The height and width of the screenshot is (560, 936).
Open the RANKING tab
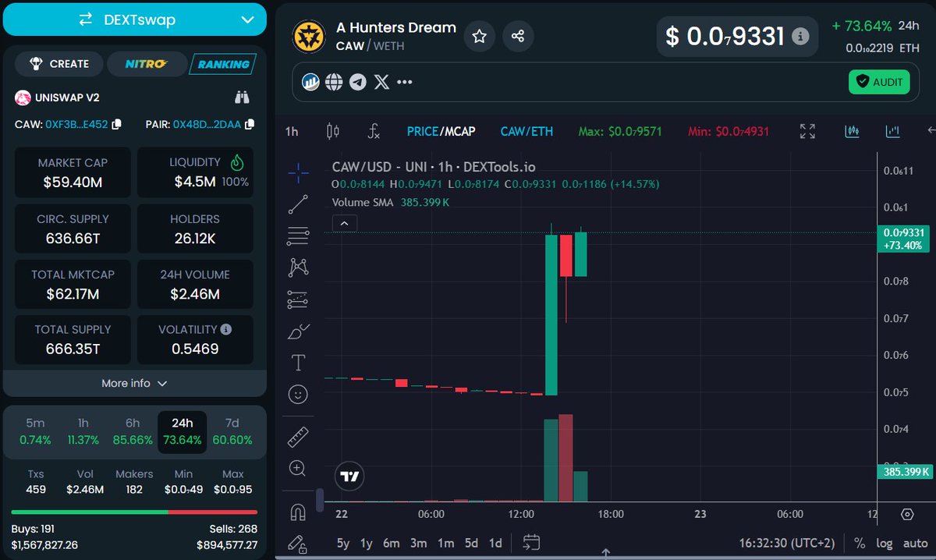pos(223,64)
